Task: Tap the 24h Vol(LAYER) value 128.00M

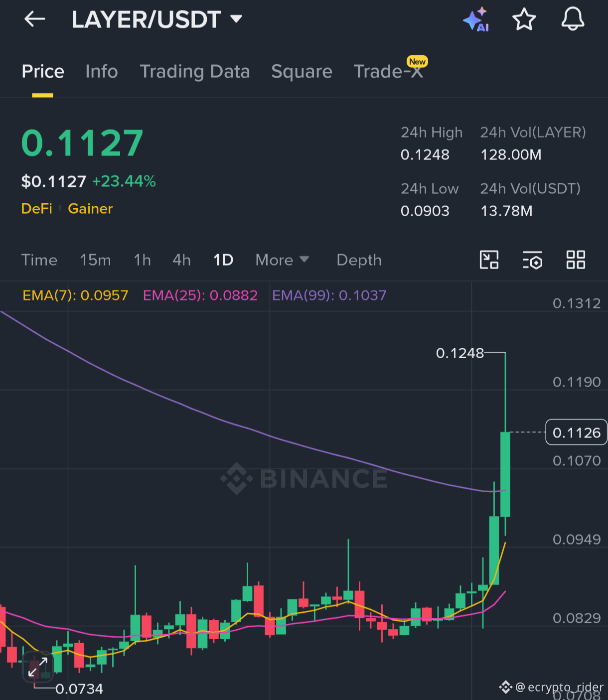Action: [511, 155]
